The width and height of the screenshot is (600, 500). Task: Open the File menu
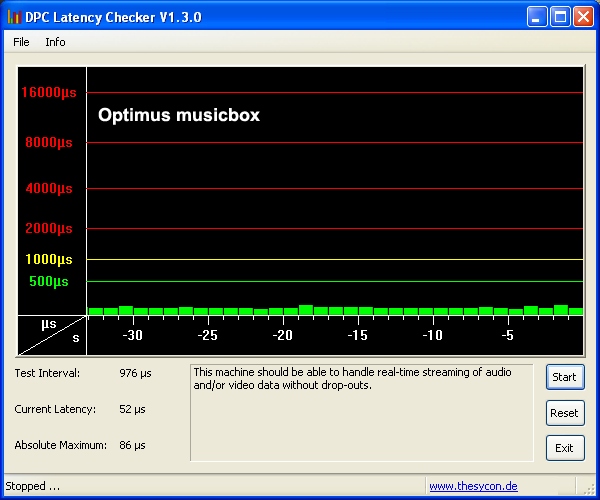pos(21,42)
